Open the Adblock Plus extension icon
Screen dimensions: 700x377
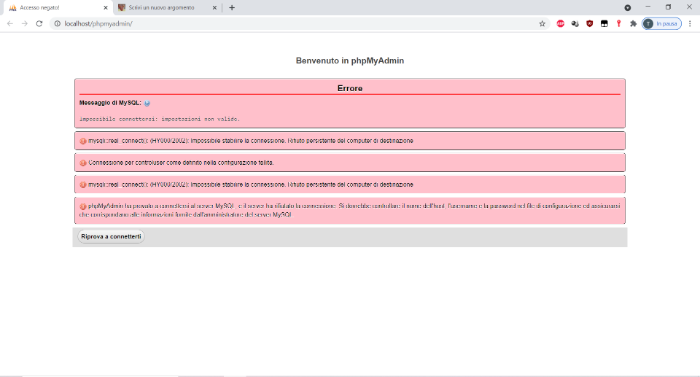[x=560, y=24]
